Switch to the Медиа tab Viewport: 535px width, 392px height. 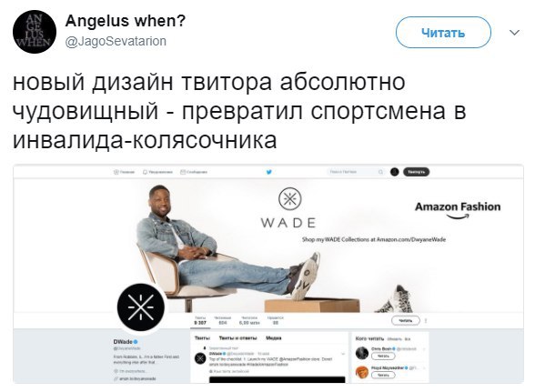[x=274, y=338]
